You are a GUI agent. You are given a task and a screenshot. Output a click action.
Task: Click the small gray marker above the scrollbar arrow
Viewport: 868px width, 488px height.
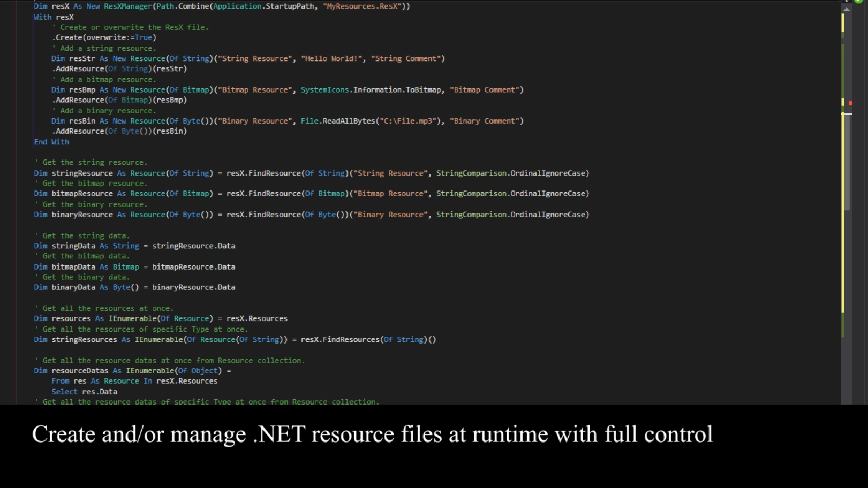pos(847,2)
